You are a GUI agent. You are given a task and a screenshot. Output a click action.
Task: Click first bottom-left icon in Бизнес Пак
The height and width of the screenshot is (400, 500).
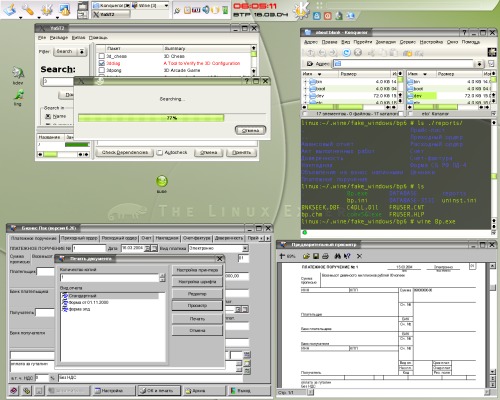[x=13, y=390]
